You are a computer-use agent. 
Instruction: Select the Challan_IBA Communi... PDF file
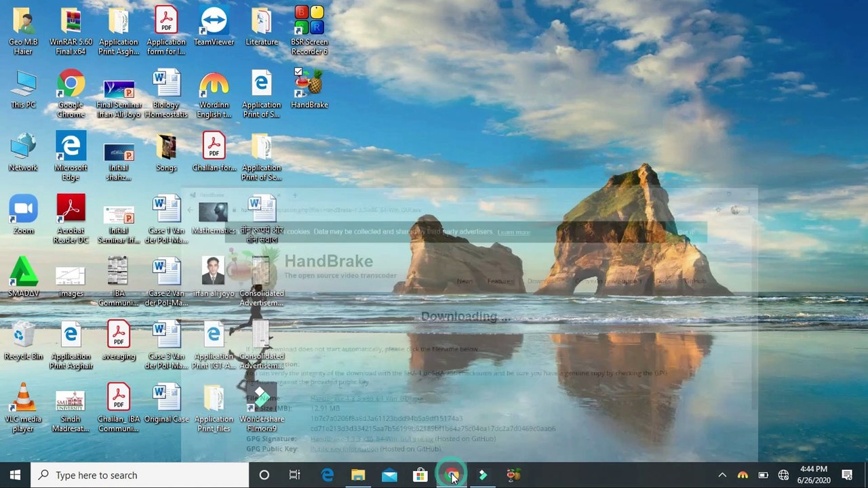tap(119, 408)
